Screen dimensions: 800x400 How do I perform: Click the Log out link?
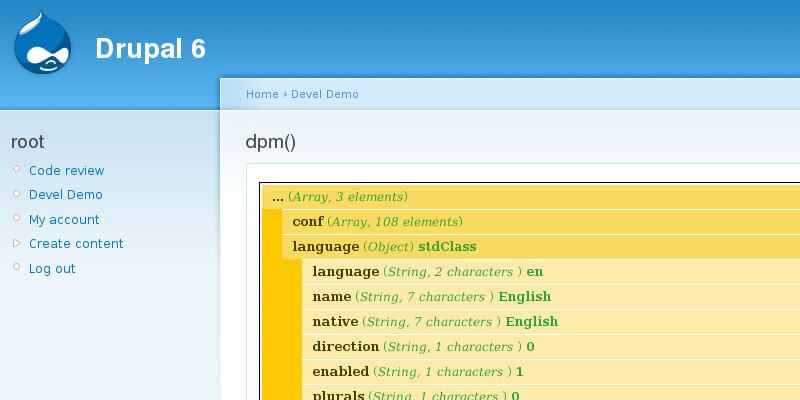pos(52,269)
